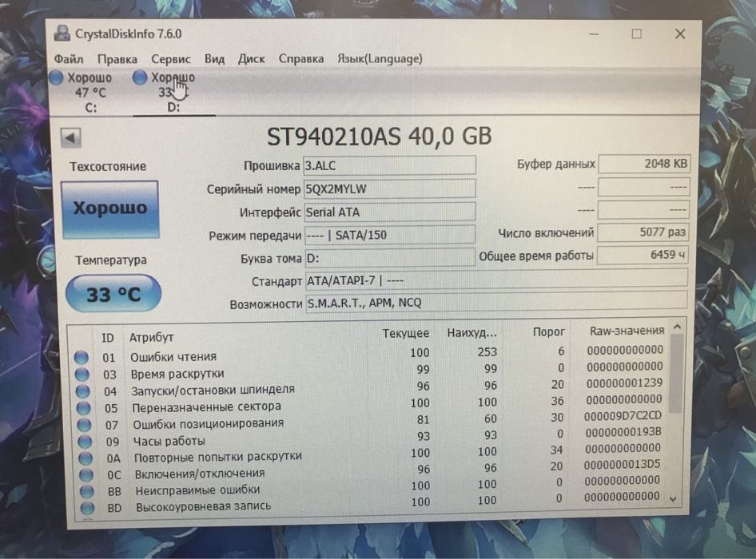Open the Правка menu

pos(117,59)
